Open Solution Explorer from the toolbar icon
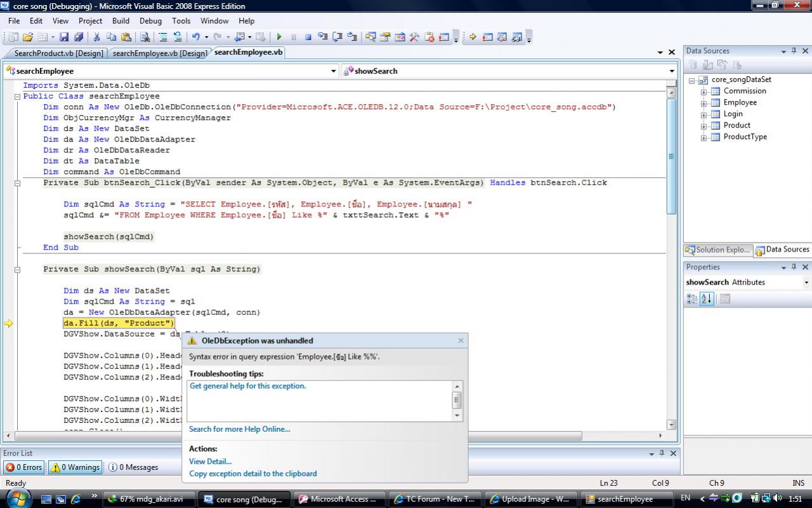 (x=370, y=37)
